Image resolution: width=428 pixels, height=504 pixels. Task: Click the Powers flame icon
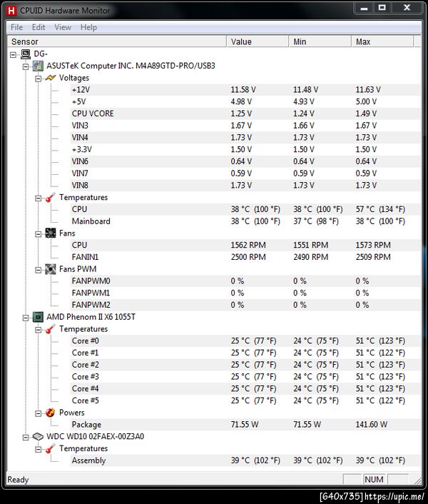click(51, 413)
